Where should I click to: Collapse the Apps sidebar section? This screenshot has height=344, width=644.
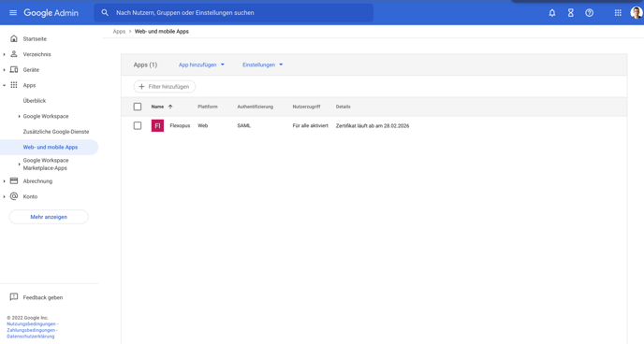pyautogui.click(x=4, y=85)
